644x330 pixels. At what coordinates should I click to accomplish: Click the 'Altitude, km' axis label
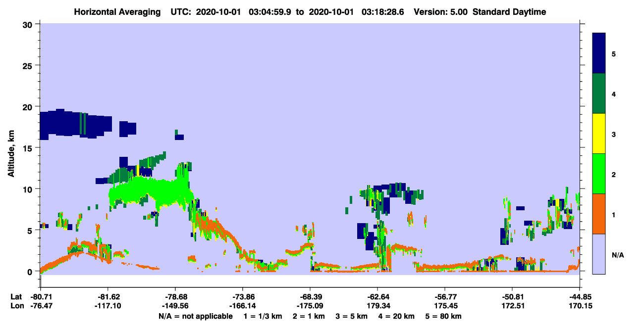point(11,154)
